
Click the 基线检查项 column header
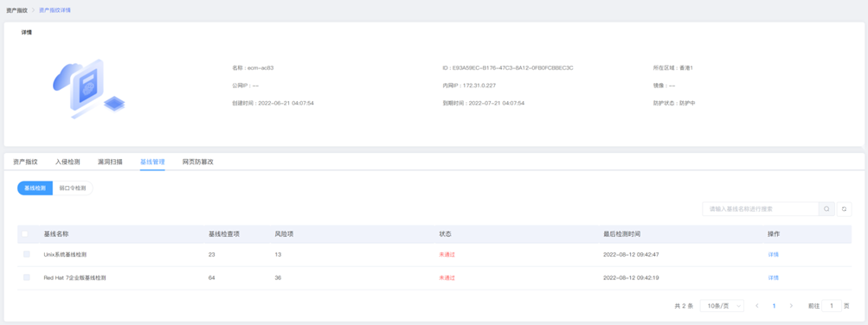pos(223,233)
